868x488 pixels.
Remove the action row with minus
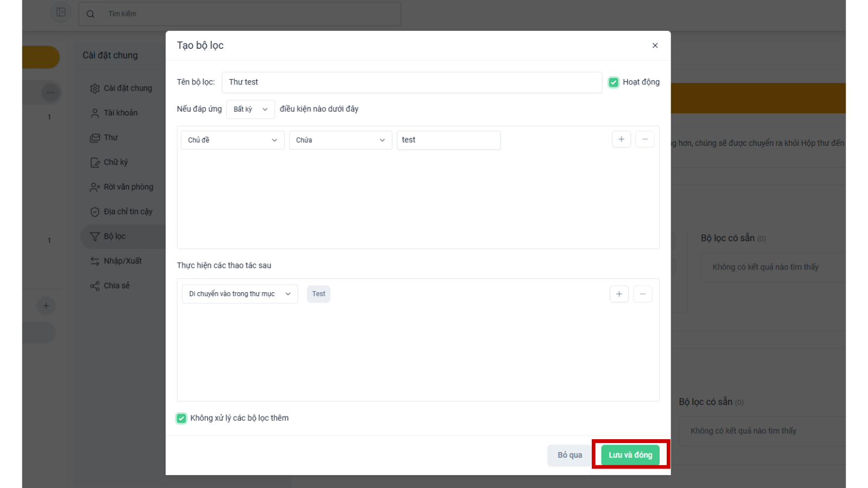[643, 294]
